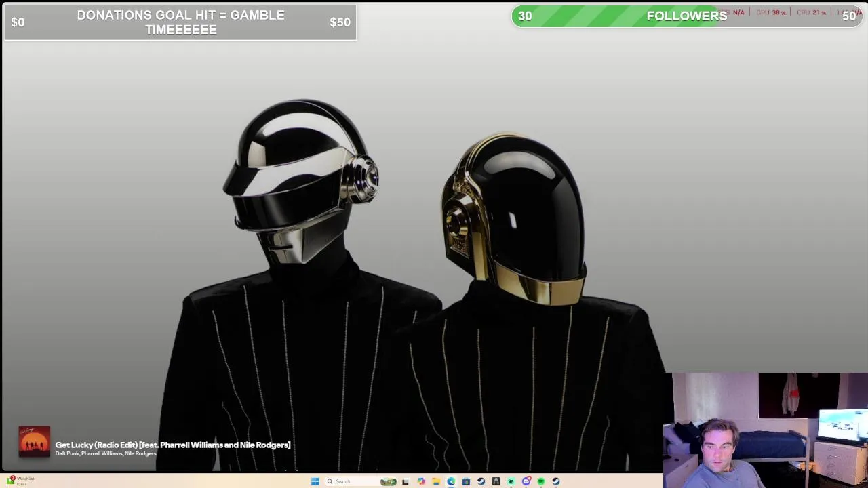
Task: Open File Explorer from the taskbar
Action: (x=436, y=481)
